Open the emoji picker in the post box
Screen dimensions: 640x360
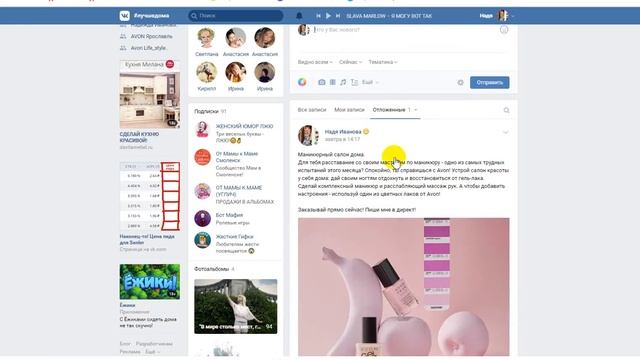click(504, 30)
